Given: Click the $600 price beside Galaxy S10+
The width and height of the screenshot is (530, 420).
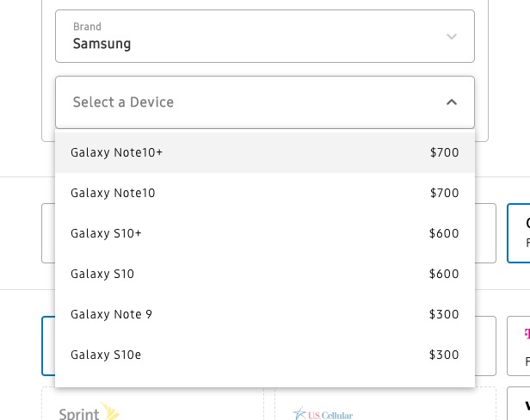Looking at the screenshot, I should click(x=444, y=233).
